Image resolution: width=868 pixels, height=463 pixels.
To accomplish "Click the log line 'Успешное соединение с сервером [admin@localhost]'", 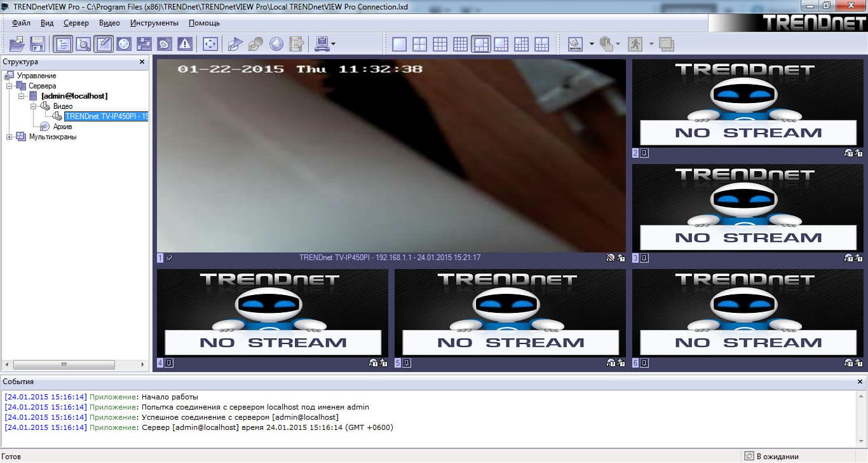I will tap(240, 417).
